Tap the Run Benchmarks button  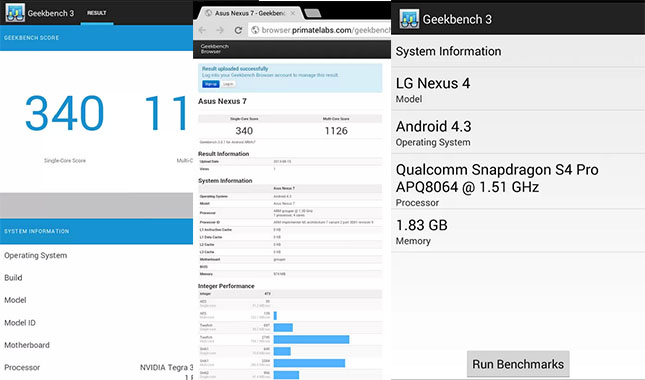coord(518,364)
